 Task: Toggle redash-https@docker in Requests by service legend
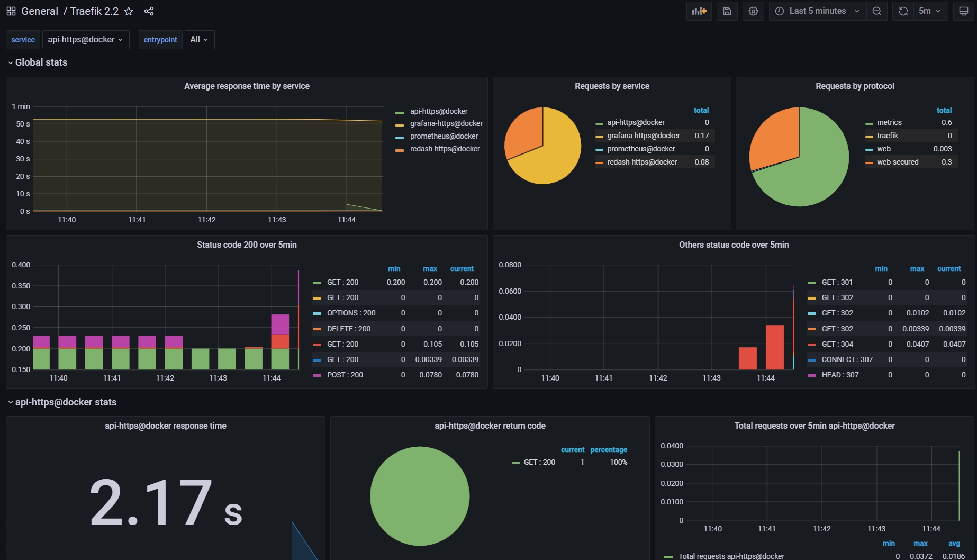(641, 162)
